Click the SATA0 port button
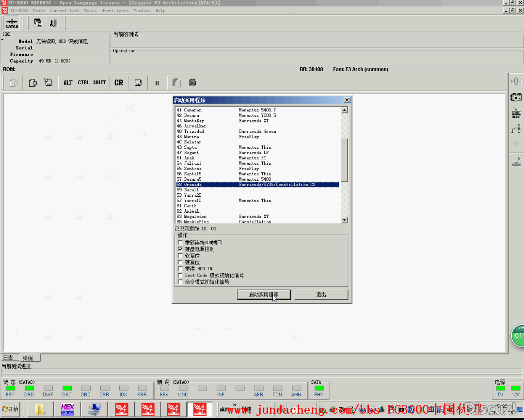Image resolution: width=524 pixels, height=420 pixels. pos(12,23)
